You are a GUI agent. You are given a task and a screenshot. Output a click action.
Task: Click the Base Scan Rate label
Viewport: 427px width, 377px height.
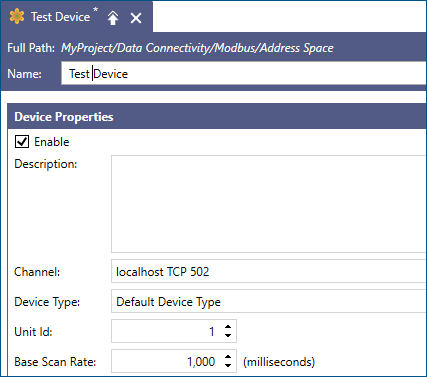coord(55,362)
